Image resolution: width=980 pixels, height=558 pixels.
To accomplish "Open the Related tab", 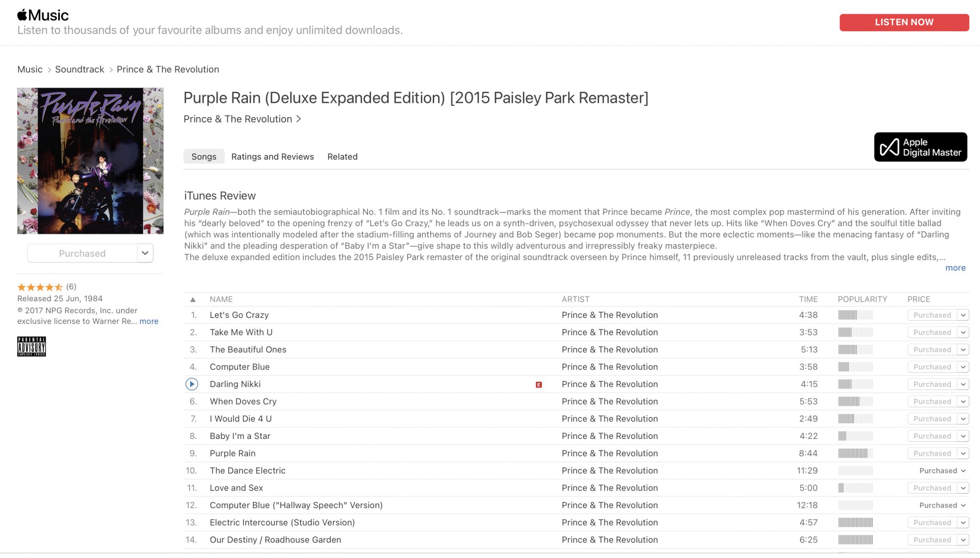I will 343,157.
